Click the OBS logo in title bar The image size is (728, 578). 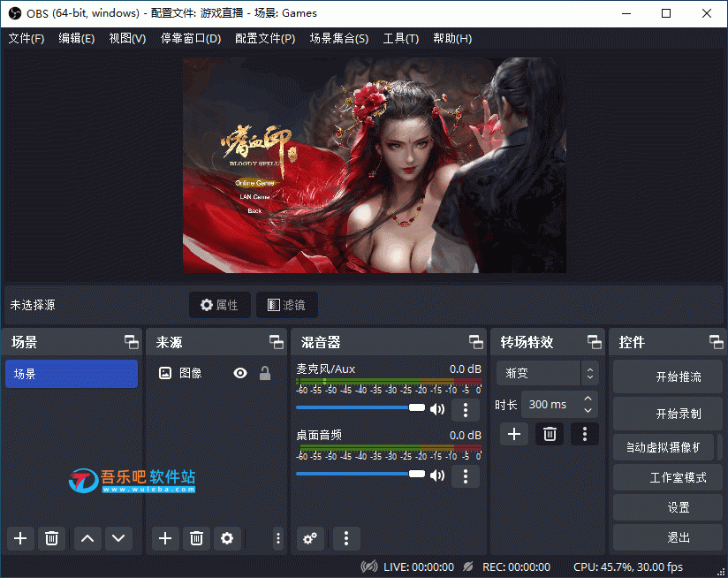(15, 13)
